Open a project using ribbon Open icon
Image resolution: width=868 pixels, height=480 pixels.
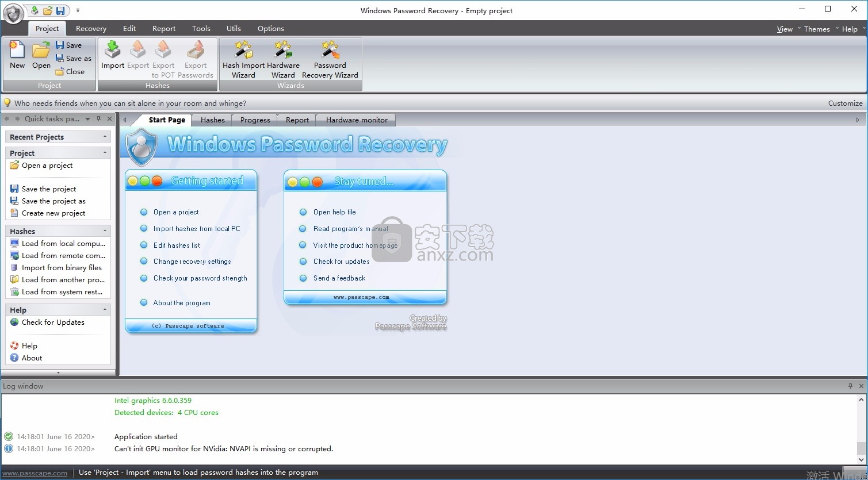[41, 55]
